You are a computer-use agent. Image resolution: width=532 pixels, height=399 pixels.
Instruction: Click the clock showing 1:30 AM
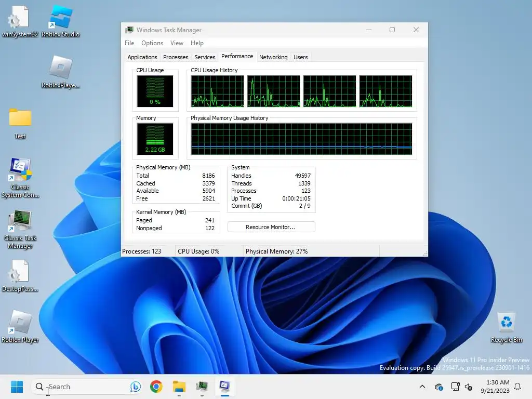coord(495,387)
